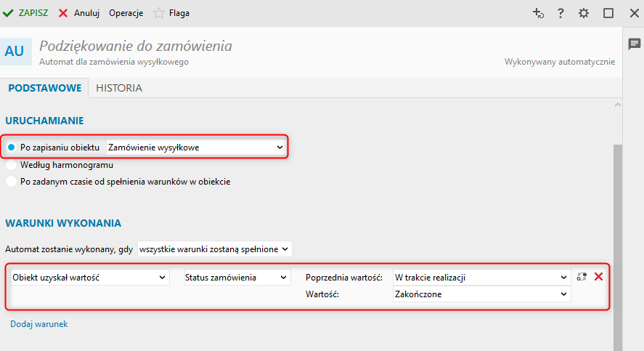Screen dimensions: 644x351
Task: Select 'Po zapisaniu obiektu' radio button
Action: click(11, 148)
